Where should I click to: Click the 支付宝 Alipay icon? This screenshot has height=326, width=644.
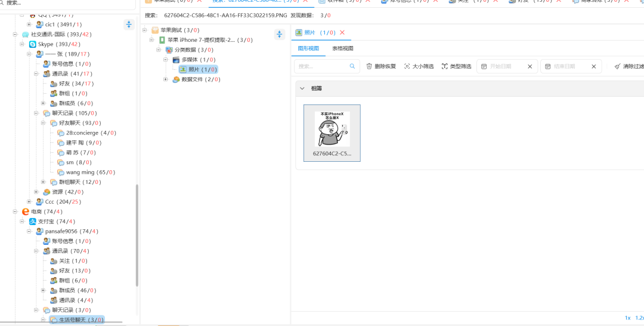pos(32,222)
